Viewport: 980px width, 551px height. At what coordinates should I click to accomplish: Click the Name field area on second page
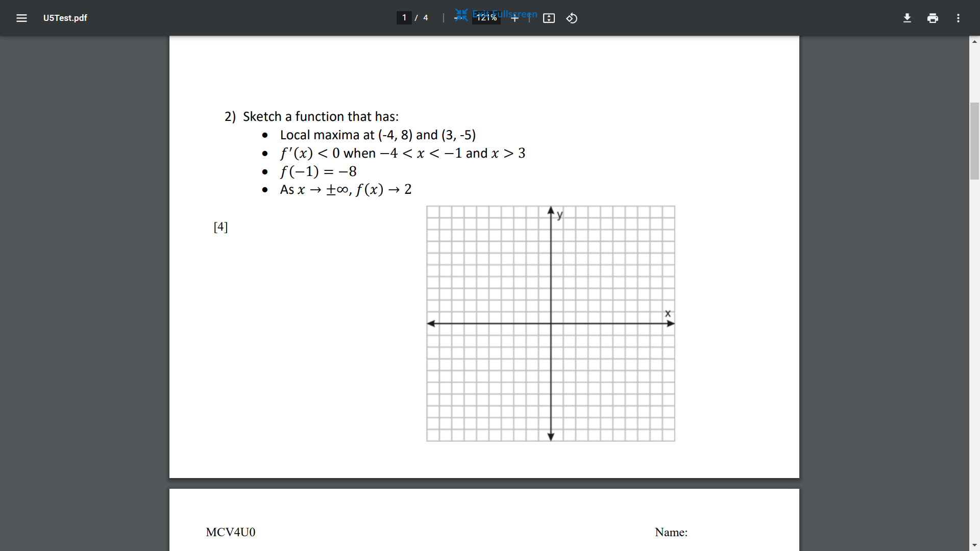(x=671, y=532)
